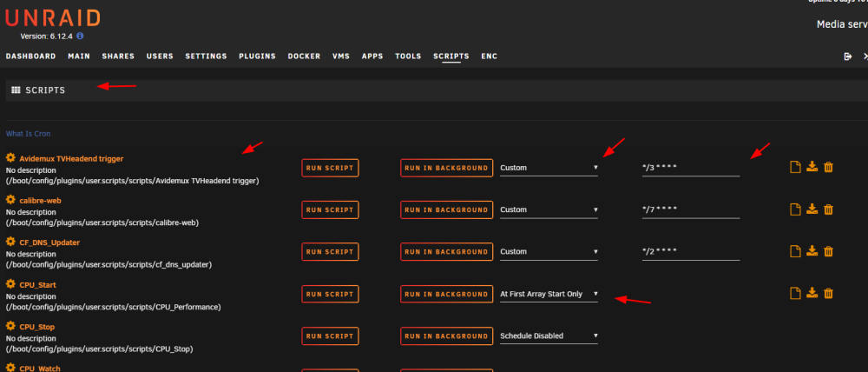Viewport: 868px width, 372px height.
Task: Open Schedule Disabled dropdown for CPU_Stop
Action: tap(549, 336)
